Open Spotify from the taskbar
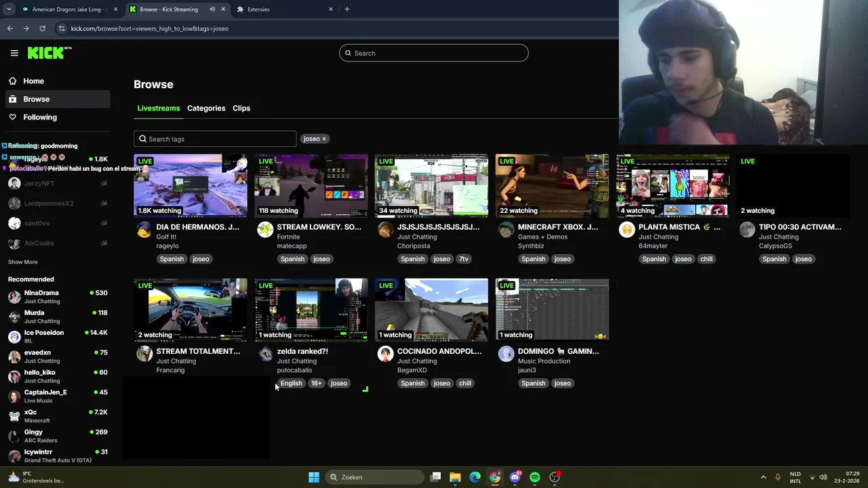The height and width of the screenshot is (488, 868). (535, 477)
